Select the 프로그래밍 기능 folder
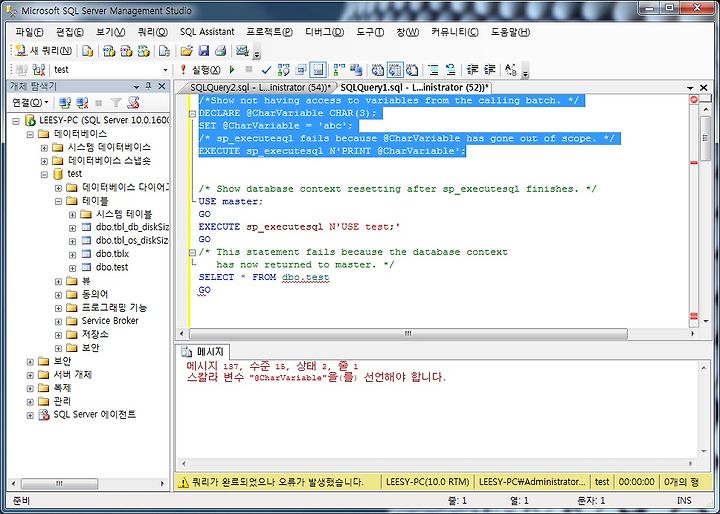The height and width of the screenshot is (514, 720). (114, 307)
